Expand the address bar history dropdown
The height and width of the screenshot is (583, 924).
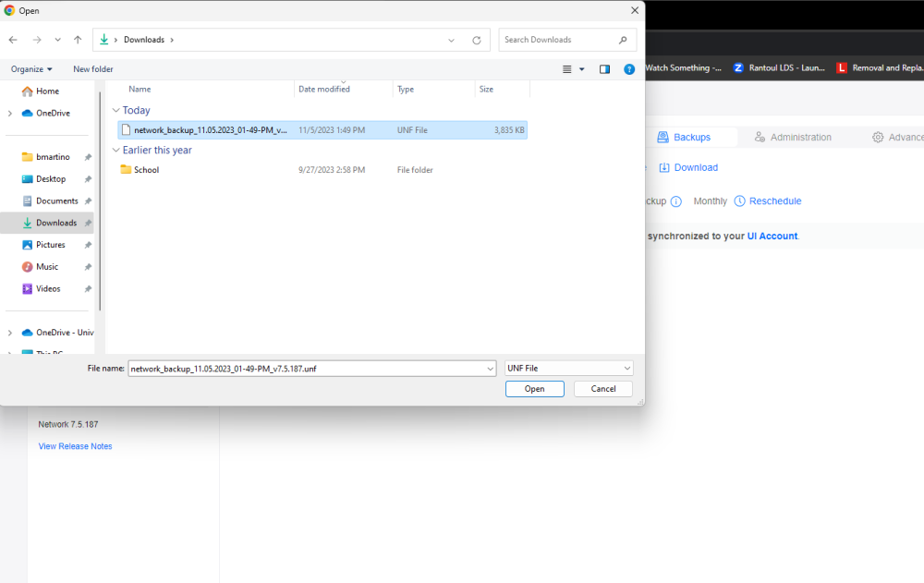click(452, 40)
